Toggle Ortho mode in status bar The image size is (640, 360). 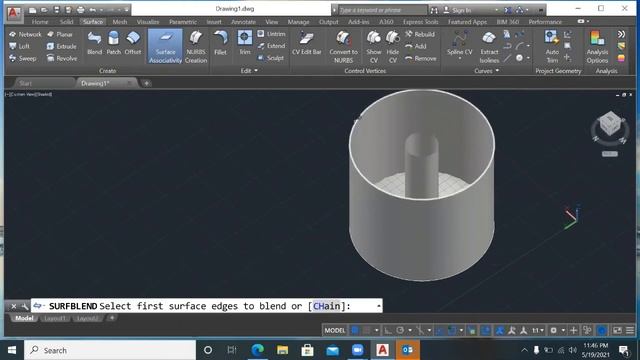pyautogui.click(x=387, y=330)
